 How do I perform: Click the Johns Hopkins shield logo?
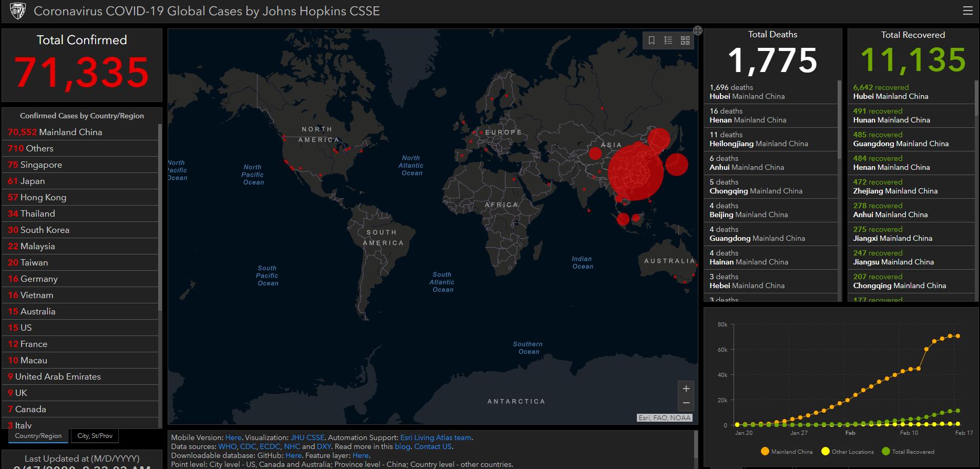pos(18,11)
